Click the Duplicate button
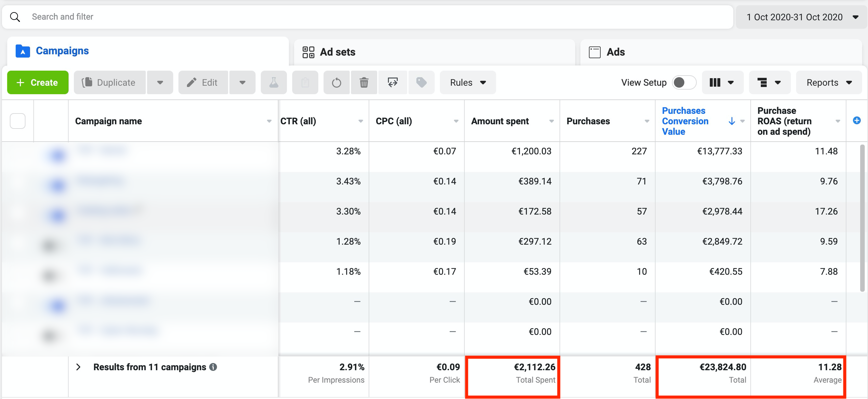This screenshot has height=399, width=868. (109, 83)
